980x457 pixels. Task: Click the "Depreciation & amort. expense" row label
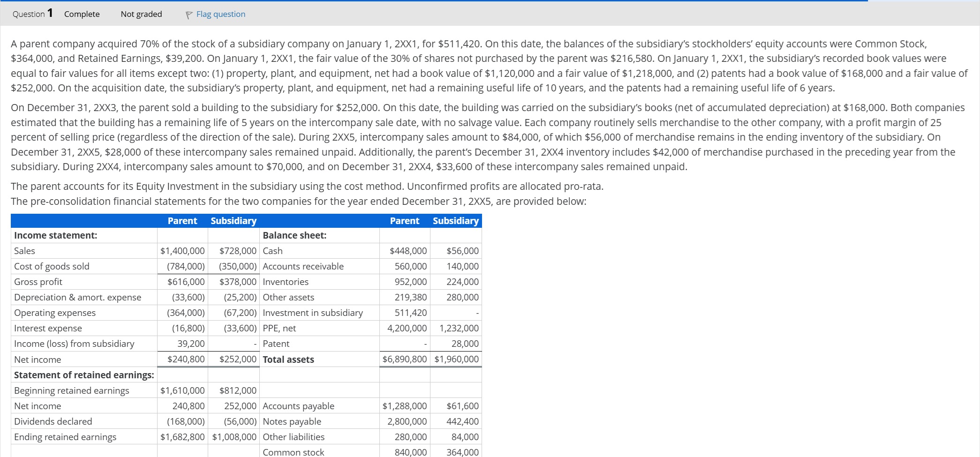(x=77, y=297)
